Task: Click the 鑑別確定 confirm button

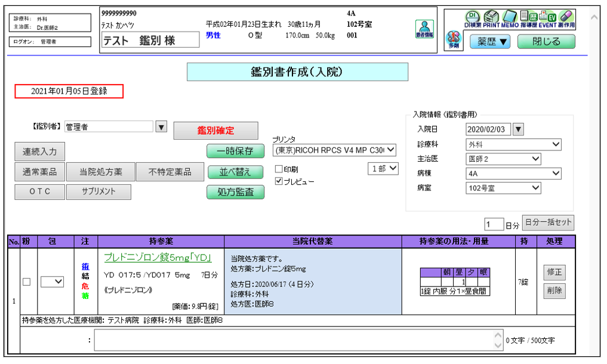Action: pos(215,131)
